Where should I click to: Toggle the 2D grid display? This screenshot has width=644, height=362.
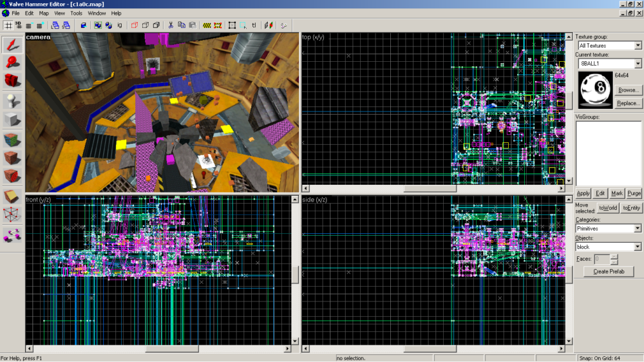8,26
